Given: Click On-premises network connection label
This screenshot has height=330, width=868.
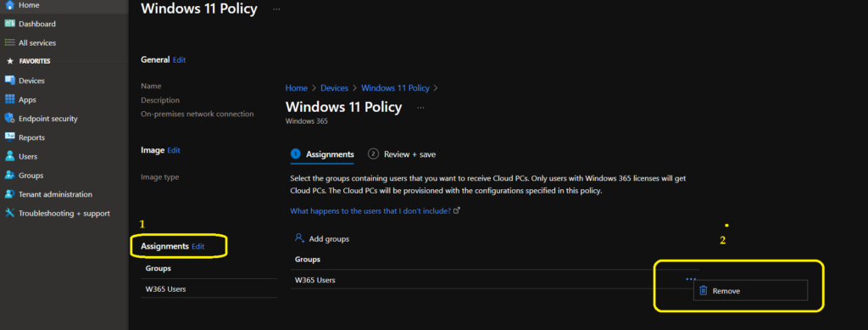Looking at the screenshot, I should (198, 114).
